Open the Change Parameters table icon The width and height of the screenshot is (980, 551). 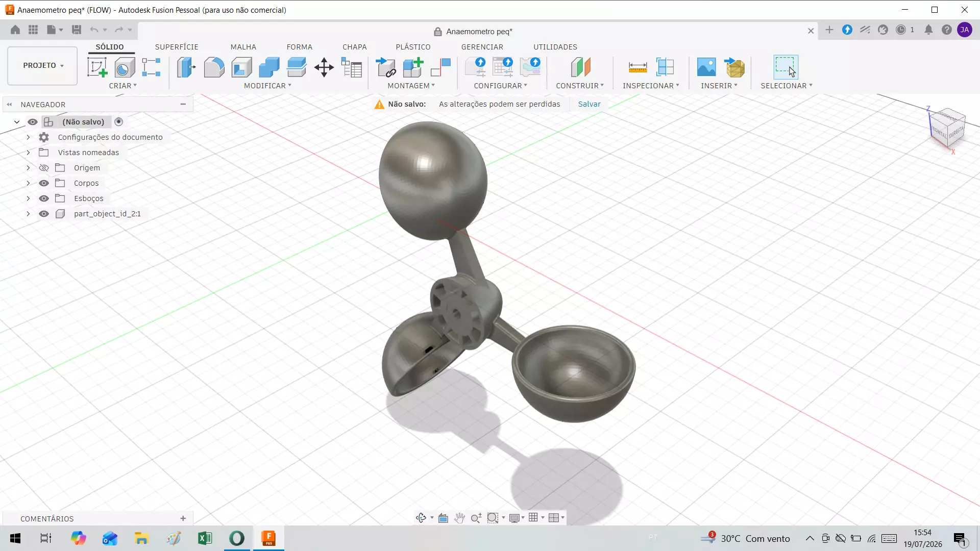coord(352,67)
